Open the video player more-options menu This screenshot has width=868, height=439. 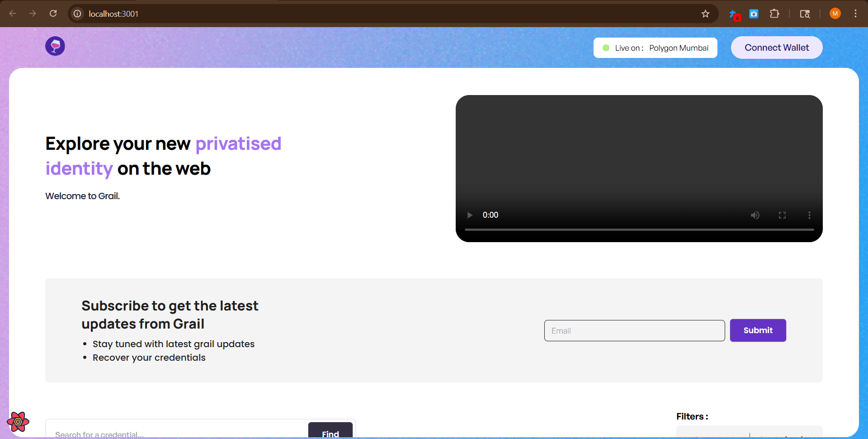[x=809, y=215]
